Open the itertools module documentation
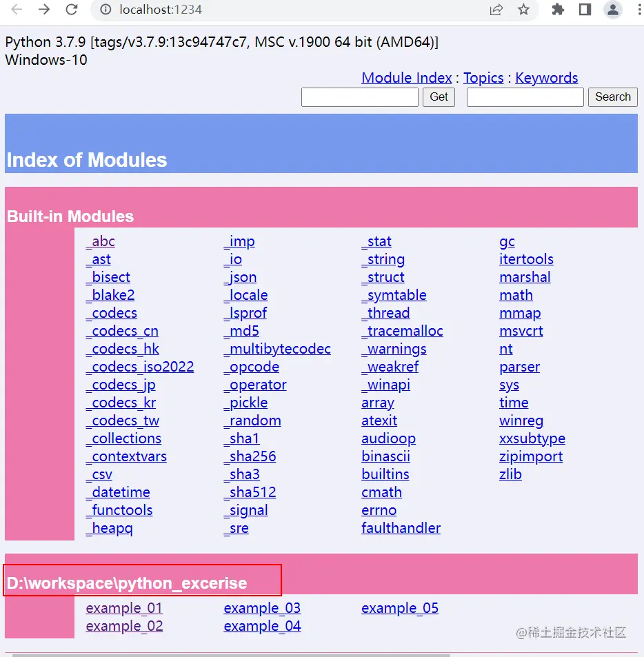 (526, 259)
